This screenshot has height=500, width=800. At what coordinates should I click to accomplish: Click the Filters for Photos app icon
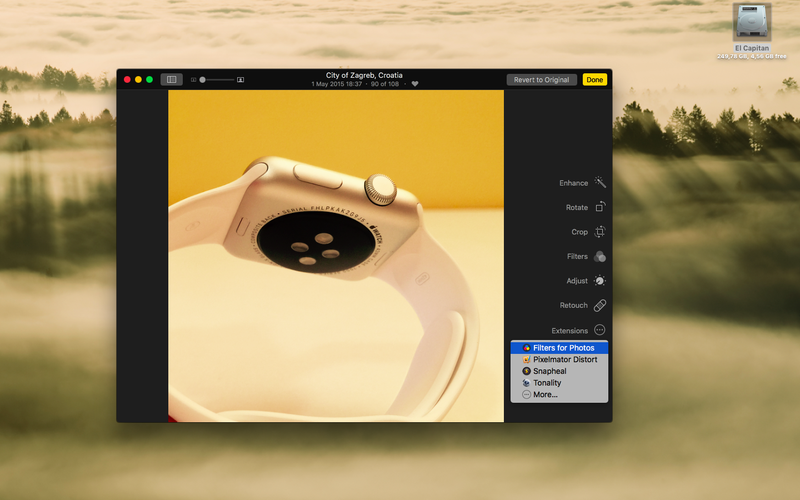point(526,347)
